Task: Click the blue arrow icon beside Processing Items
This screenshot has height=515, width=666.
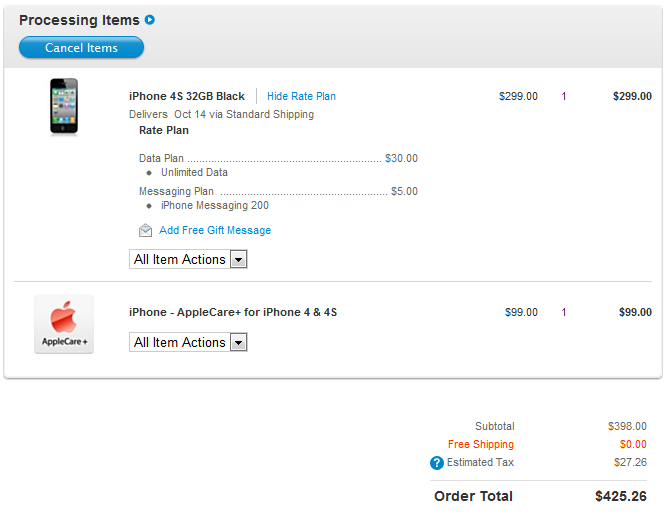Action: point(150,20)
